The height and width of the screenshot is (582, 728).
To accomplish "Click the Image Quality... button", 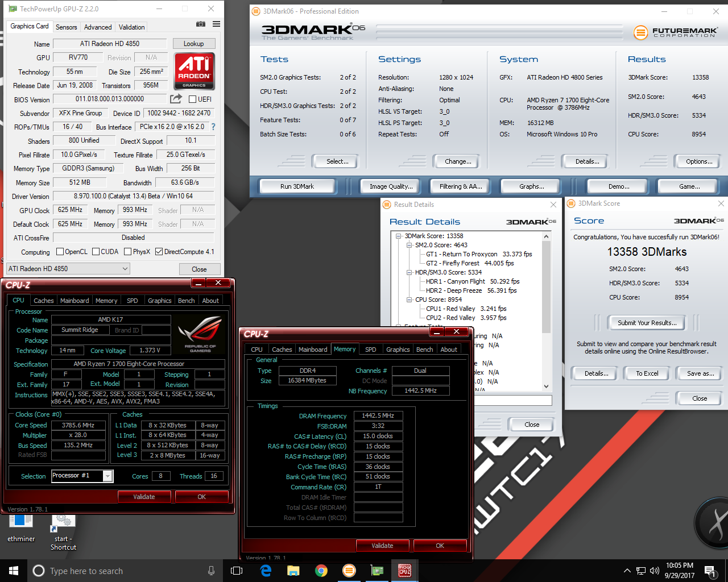I will coord(391,186).
